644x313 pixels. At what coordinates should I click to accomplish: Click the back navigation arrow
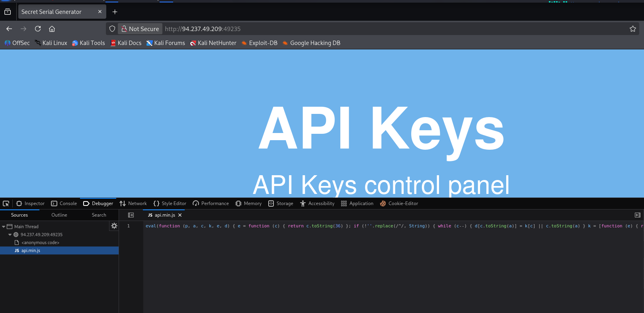point(9,29)
